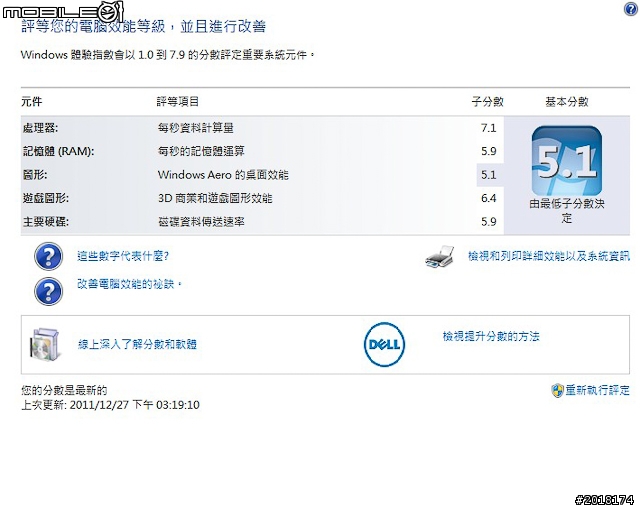Screen dimensions: 640x508
Task: Open the help icon at top right
Action: tap(631, 9)
